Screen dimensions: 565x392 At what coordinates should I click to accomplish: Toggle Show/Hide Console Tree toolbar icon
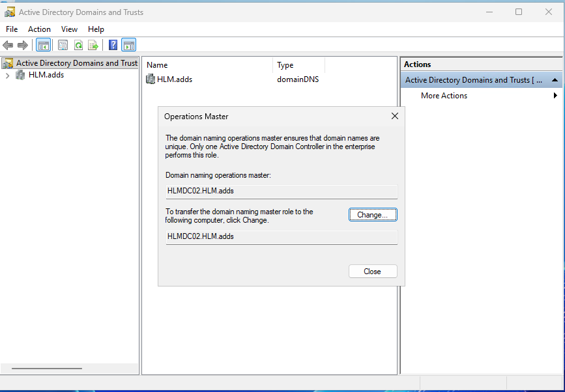tap(43, 45)
